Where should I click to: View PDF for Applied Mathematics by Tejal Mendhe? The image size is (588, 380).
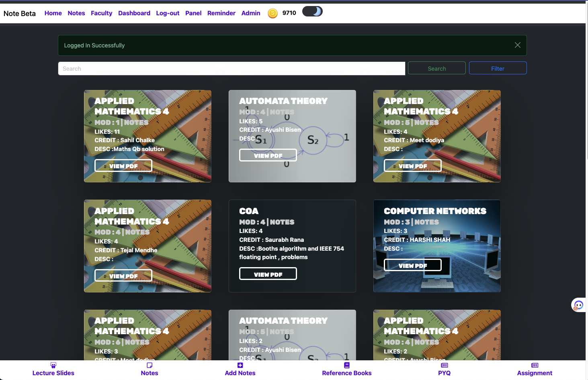pos(123,276)
